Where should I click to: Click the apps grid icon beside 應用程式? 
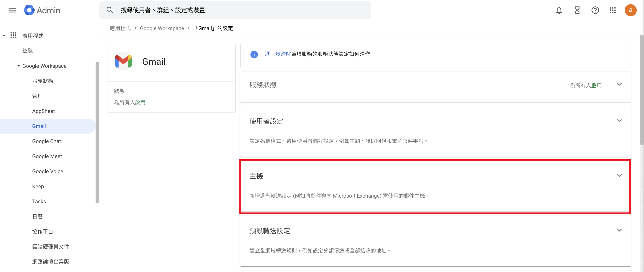(13, 35)
